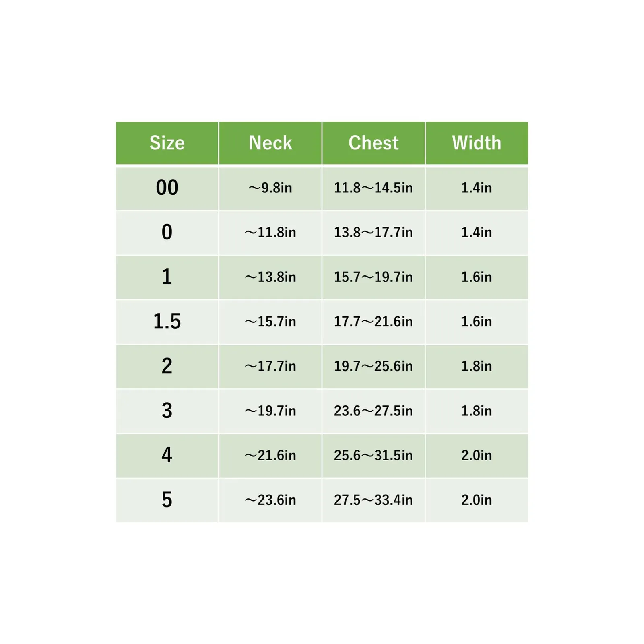644x644 pixels.
Task: Click the 17.7~21.6in chest cell
Action: pos(374,322)
